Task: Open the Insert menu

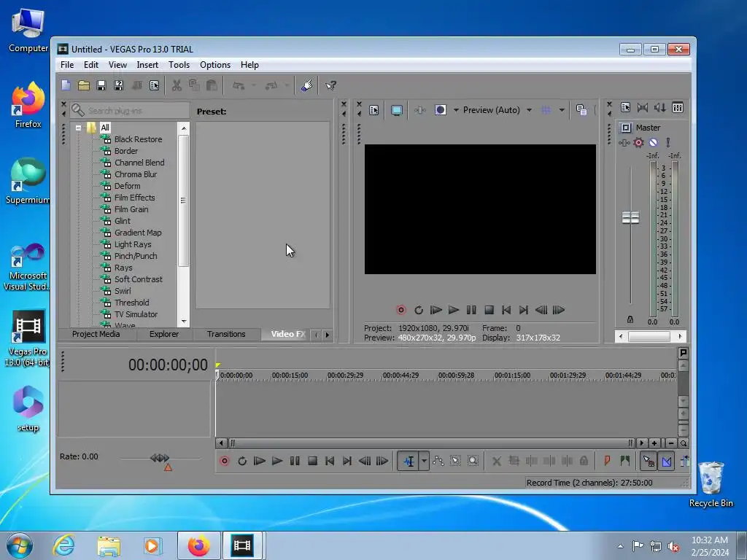Action: point(147,65)
